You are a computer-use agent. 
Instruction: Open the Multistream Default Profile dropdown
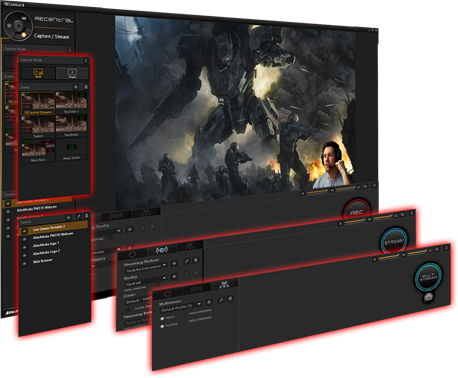coord(180,307)
